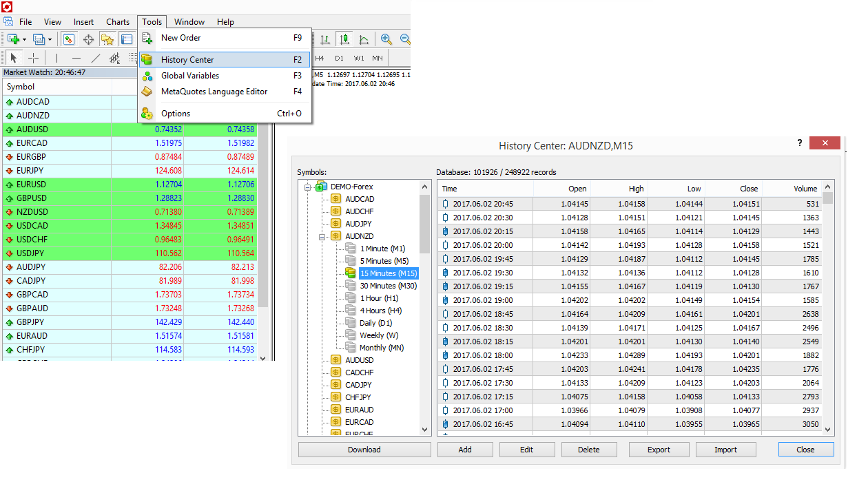Open the View menu
The image size is (868, 493).
click(x=52, y=22)
